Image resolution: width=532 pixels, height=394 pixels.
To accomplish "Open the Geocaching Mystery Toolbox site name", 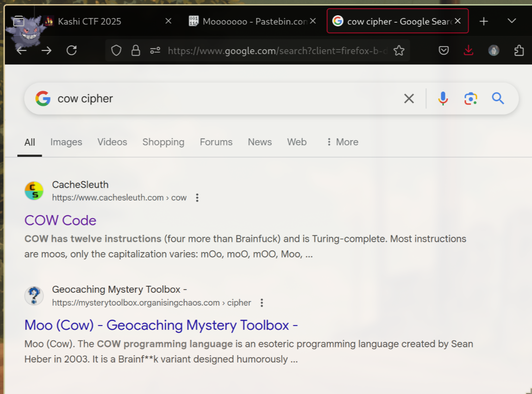I will 119,289.
